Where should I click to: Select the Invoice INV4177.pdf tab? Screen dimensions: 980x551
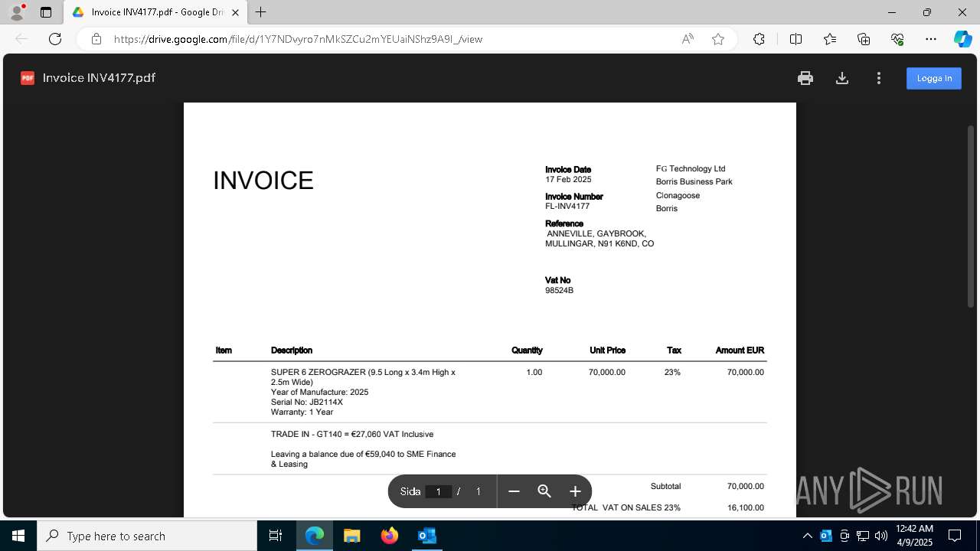(x=155, y=12)
